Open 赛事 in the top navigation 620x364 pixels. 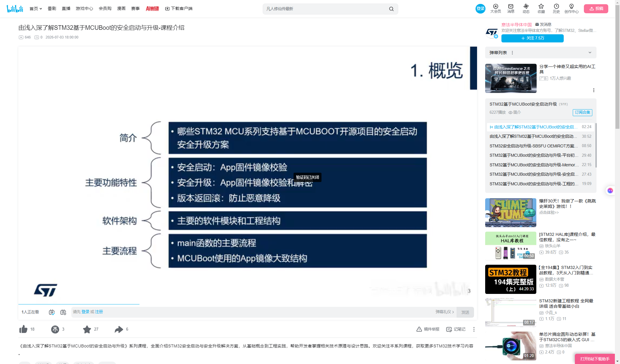135,9
